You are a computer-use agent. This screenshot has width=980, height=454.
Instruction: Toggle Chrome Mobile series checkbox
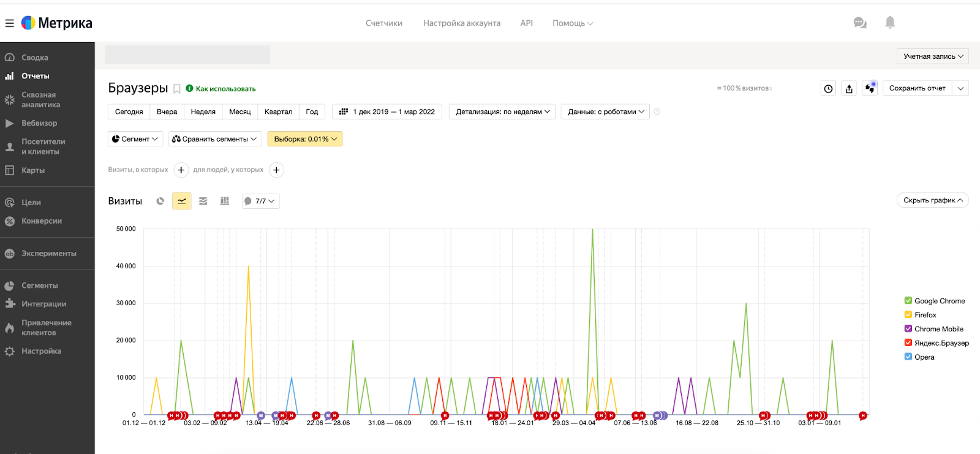click(x=908, y=328)
